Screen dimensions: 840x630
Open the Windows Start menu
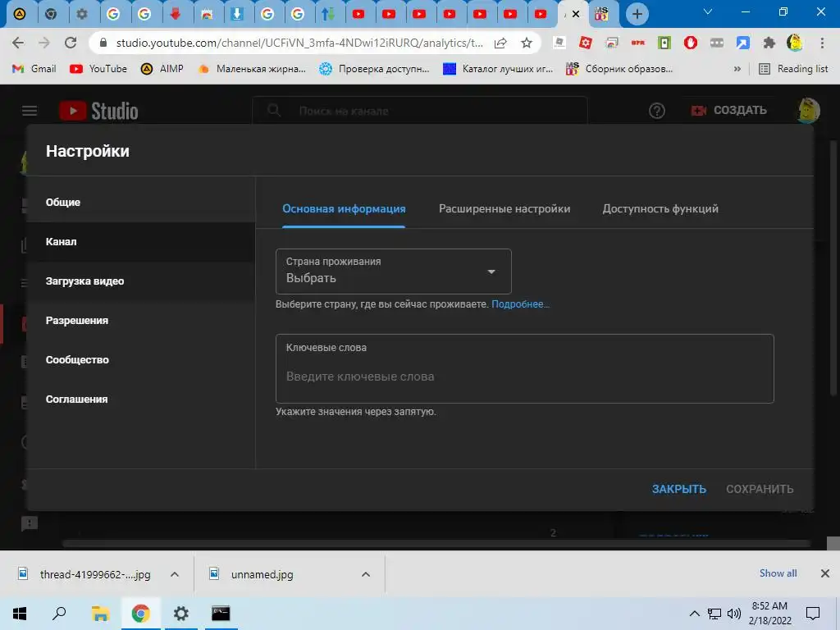pyautogui.click(x=20, y=614)
